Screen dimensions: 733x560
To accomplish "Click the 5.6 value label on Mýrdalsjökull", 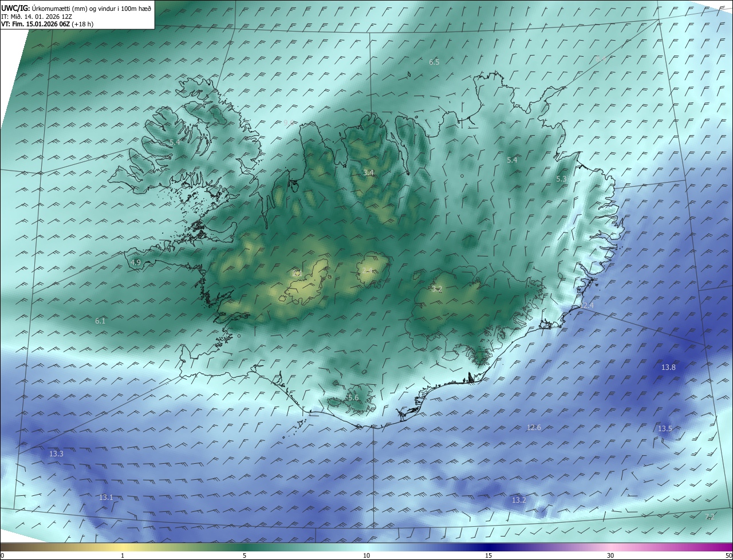I will click(x=353, y=397).
